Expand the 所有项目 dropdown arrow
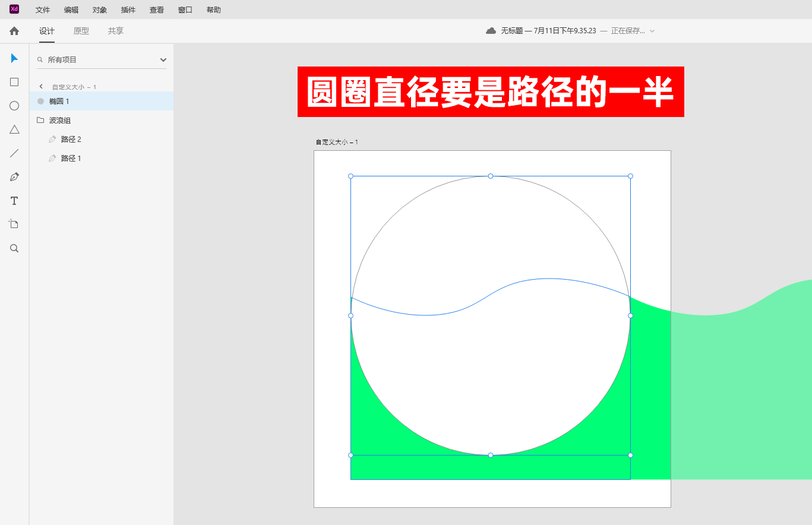812x525 pixels. point(163,59)
